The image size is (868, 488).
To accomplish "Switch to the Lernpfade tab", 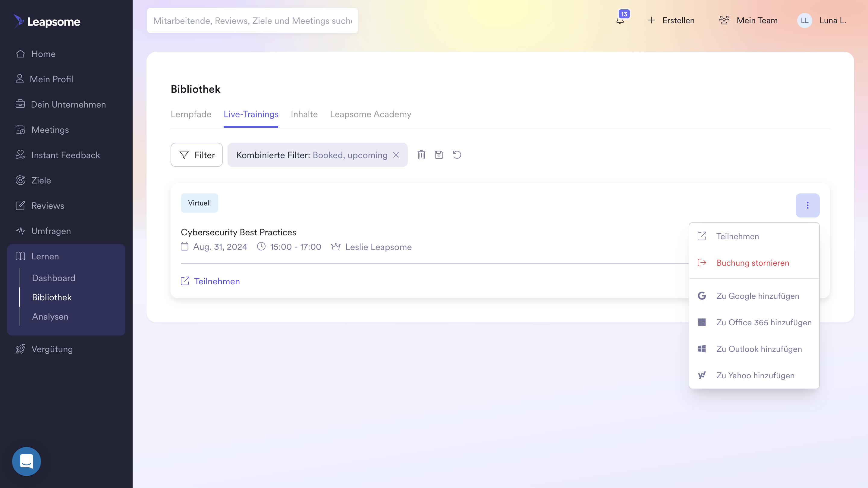I will (x=191, y=114).
